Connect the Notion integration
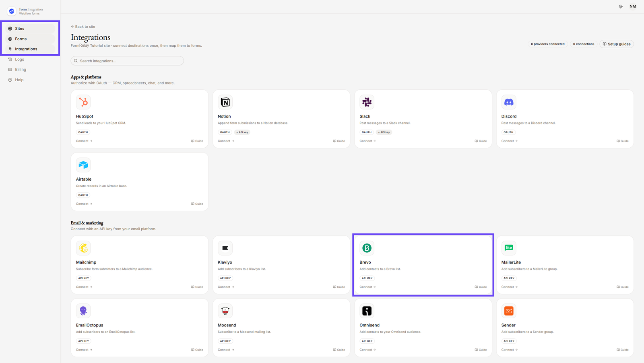 click(226, 141)
